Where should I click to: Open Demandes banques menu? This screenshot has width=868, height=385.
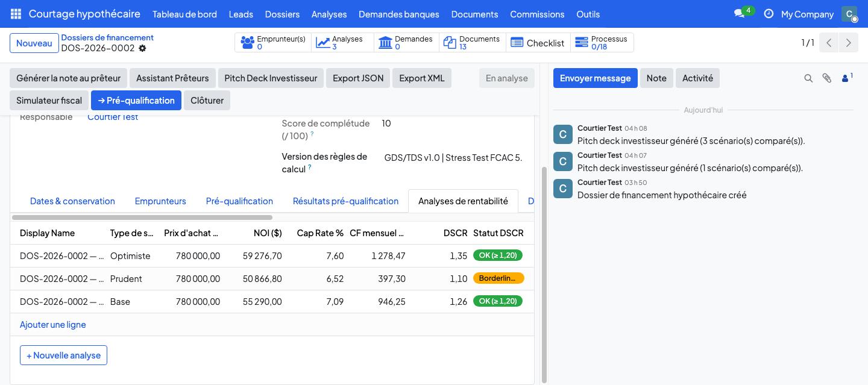pos(398,14)
